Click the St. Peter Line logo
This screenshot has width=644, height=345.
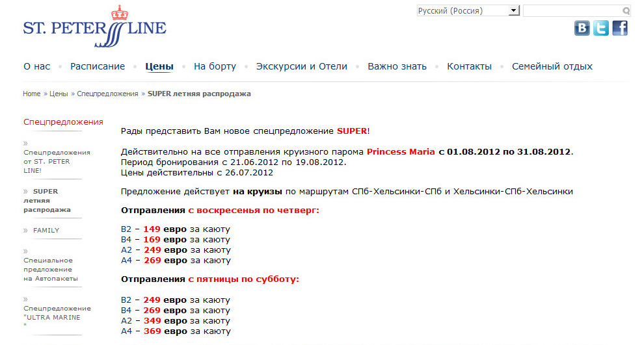point(95,27)
